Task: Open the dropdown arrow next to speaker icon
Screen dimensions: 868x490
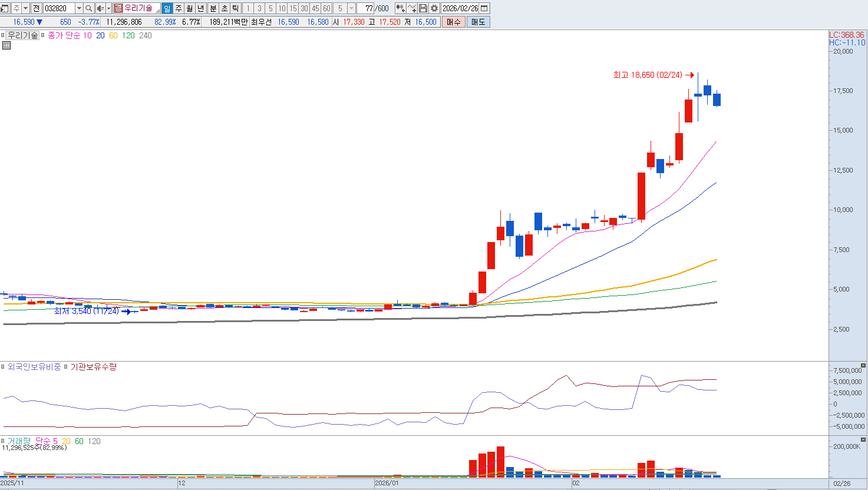Action: tap(108, 8)
